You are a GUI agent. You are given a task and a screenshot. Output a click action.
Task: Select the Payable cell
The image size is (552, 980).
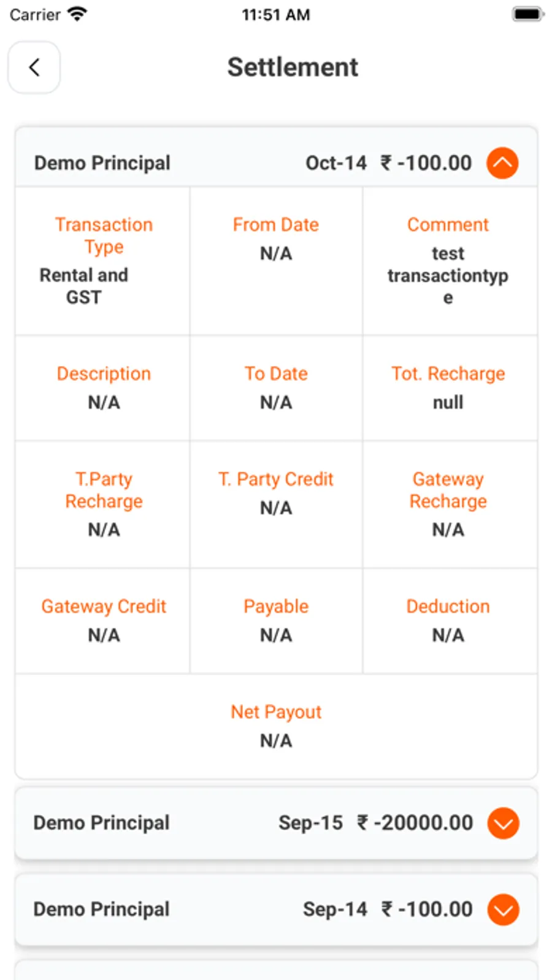[276, 621]
